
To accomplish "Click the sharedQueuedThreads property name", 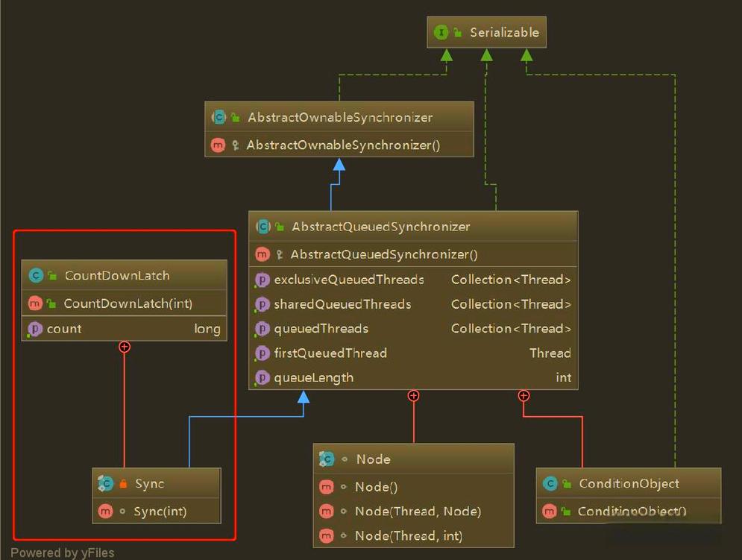I will (342, 304).
